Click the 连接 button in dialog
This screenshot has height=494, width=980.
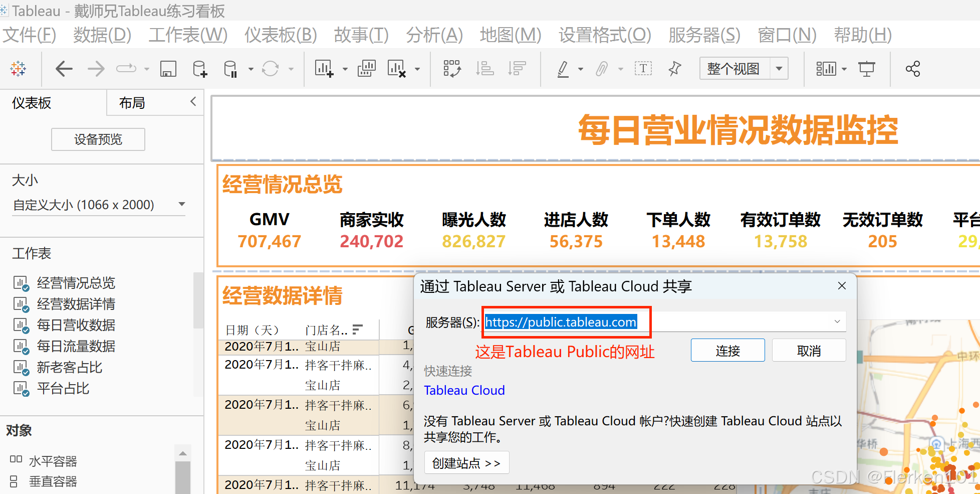727,351
